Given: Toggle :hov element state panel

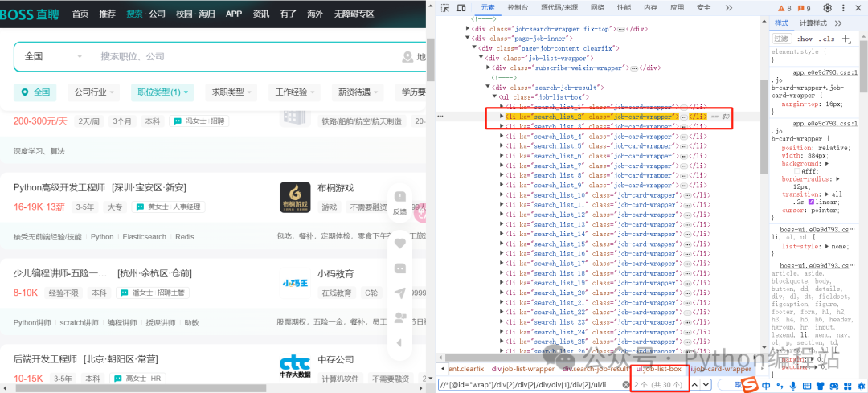Looking at the screenshot, I should (805, 39).
